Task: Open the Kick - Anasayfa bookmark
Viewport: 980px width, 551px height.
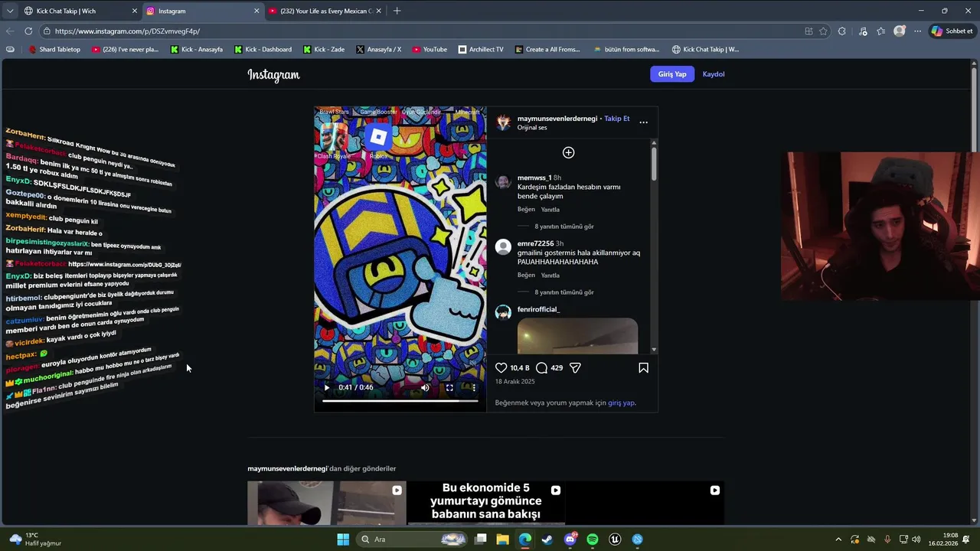Action: (197, 50)
